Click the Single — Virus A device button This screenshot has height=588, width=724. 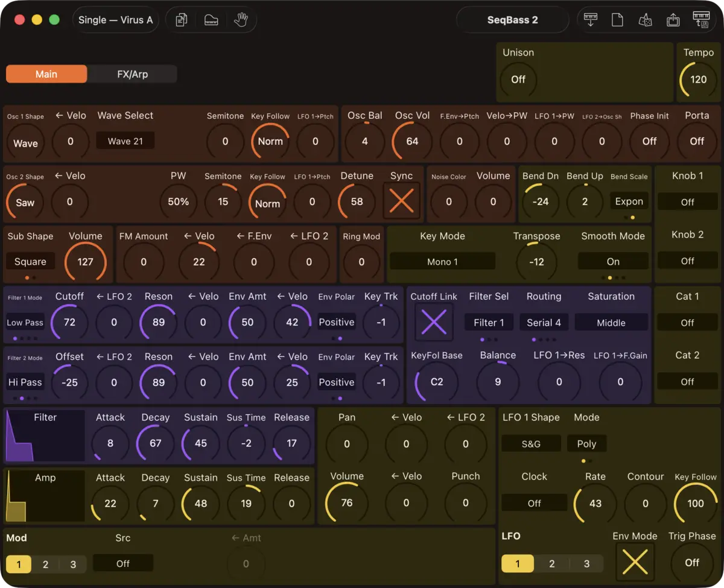coord(116,20)
